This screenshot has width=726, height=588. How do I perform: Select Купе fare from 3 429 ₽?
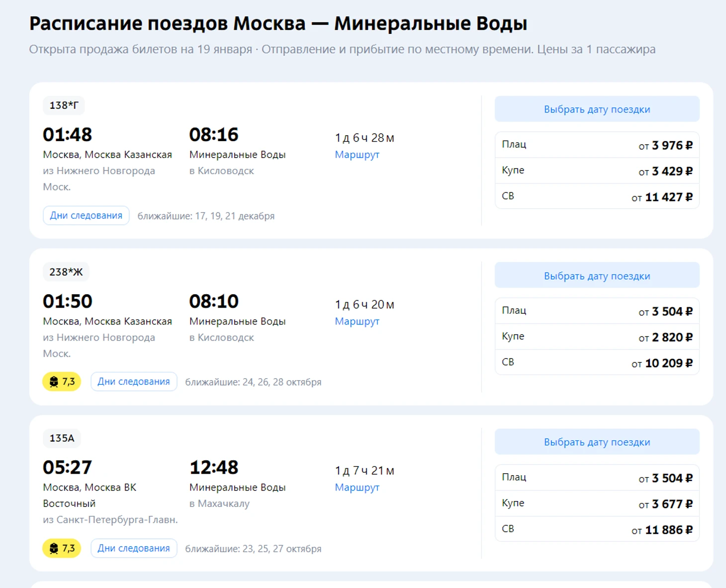[596, 171]
